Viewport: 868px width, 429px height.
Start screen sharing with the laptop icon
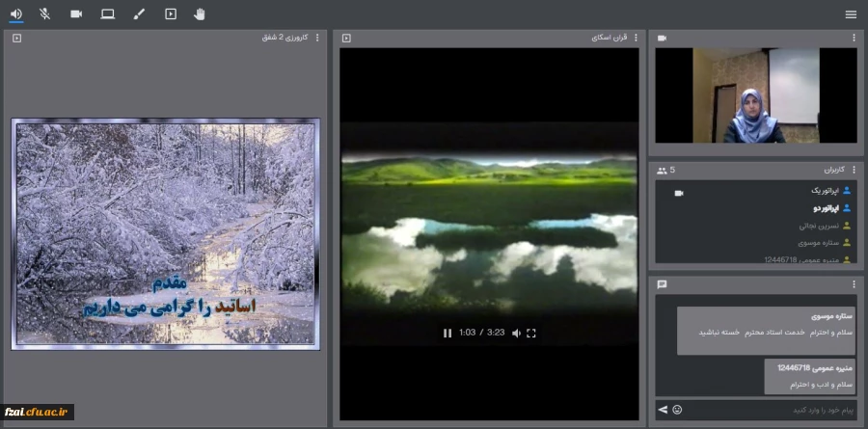click(107, 13)
